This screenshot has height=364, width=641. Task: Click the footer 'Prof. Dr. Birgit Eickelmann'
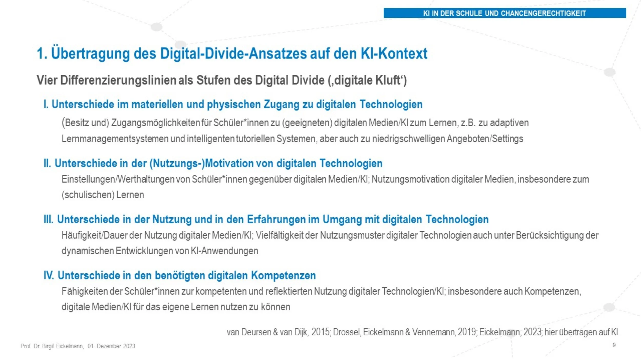point(52,346)
